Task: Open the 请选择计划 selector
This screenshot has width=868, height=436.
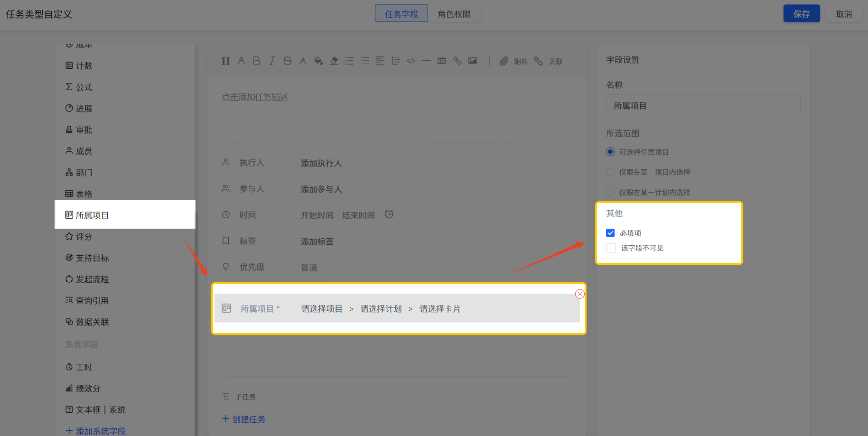Action: tap(381, 308)
